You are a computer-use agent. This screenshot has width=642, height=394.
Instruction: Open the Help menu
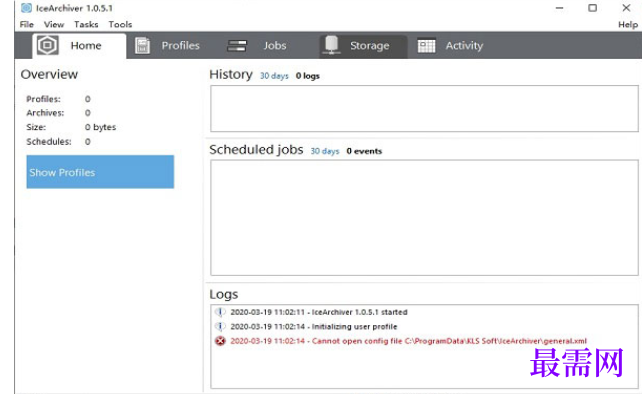click(628, 24)
